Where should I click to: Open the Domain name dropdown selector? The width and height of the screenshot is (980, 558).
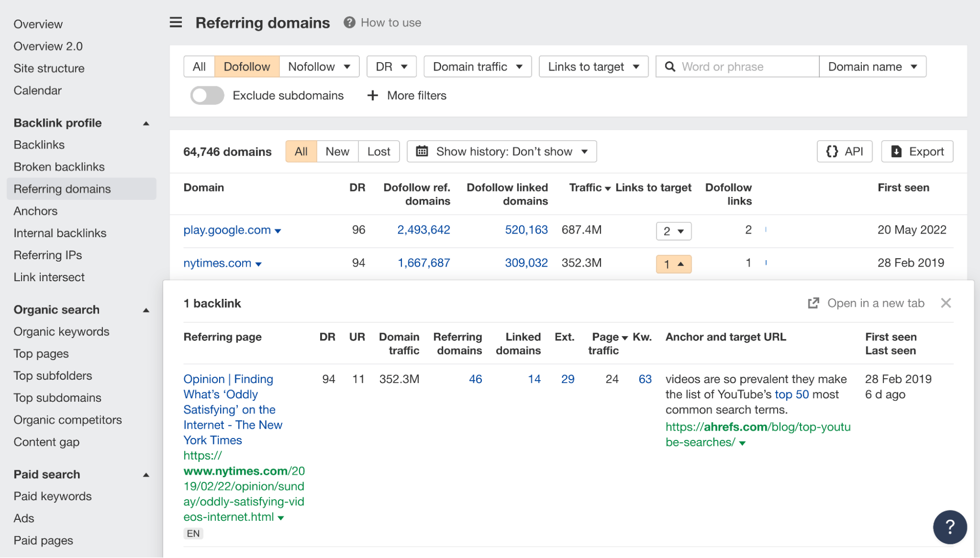pyautogui.click(x=872, y=66)
